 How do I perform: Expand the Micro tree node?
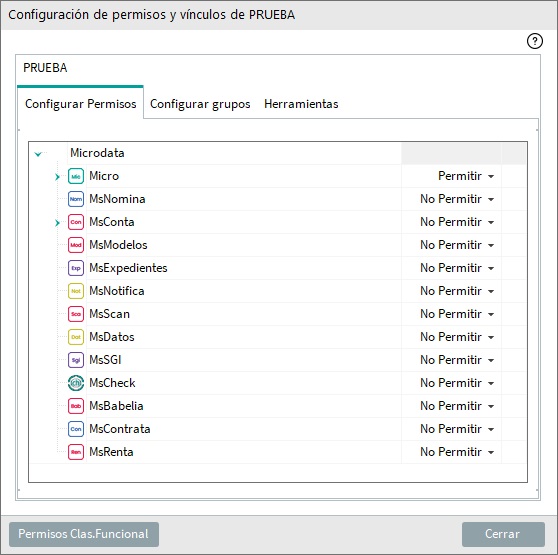click(57, 177)
